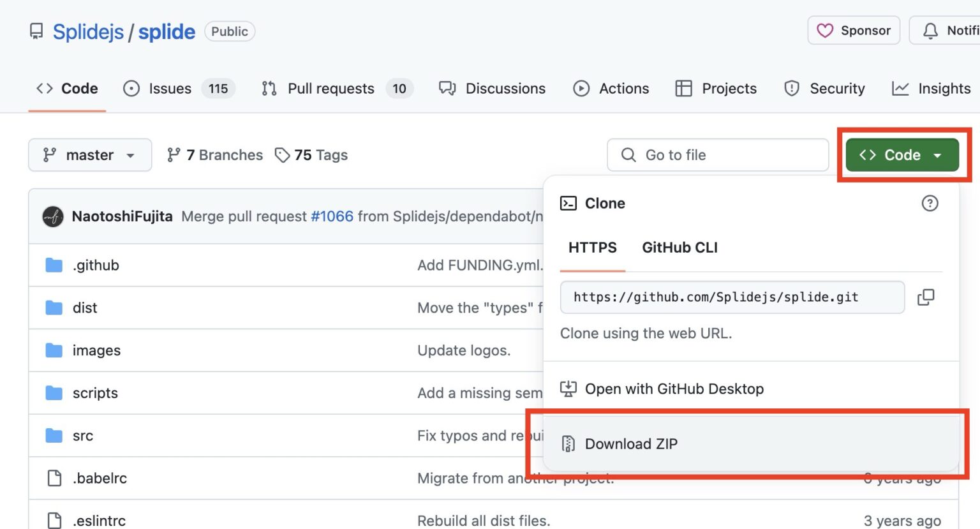Go to the Pull requests tab
980x529 pixels.
coord(330,89)
